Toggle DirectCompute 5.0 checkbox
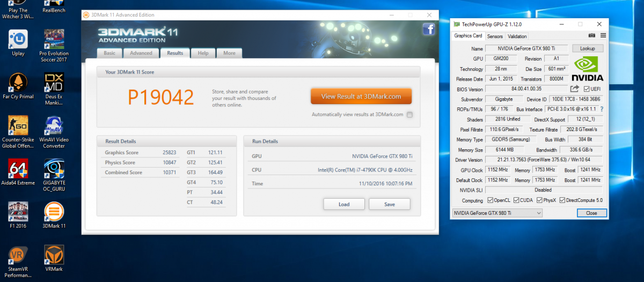Viewport: 644px width, 282px height. [562, 200]
